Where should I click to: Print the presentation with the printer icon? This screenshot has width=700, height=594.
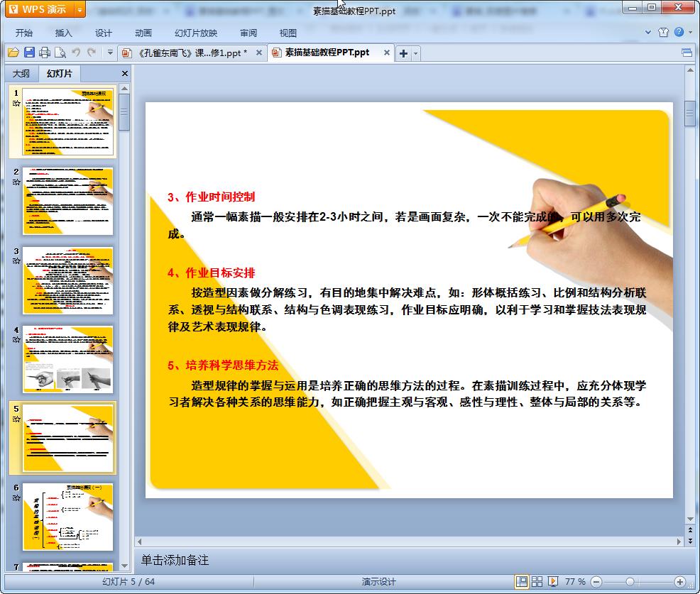point(44,53)
